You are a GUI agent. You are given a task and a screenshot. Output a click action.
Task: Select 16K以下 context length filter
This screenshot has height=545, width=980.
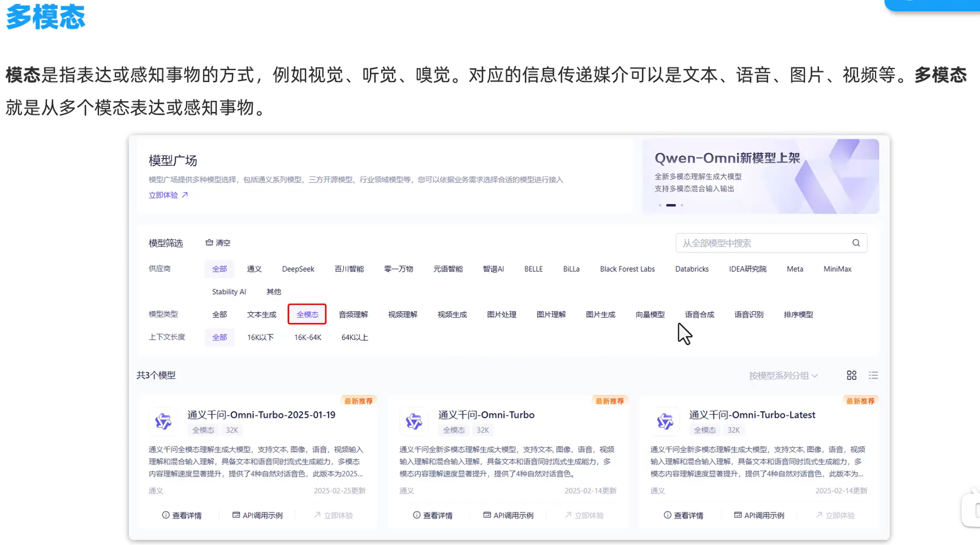click(x=260, y=337)
